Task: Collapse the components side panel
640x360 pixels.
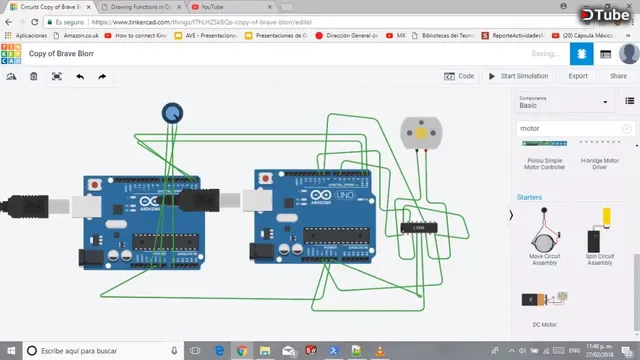Action: click(x=511, y=215)
